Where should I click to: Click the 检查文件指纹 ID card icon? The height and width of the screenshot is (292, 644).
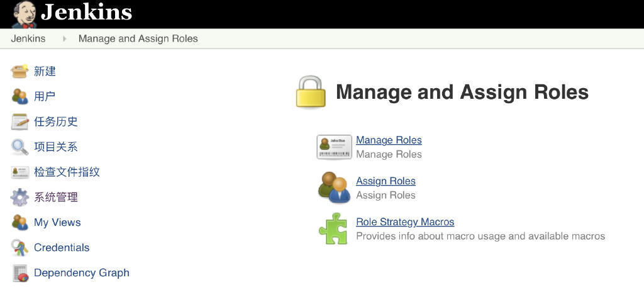pos(19,172)
